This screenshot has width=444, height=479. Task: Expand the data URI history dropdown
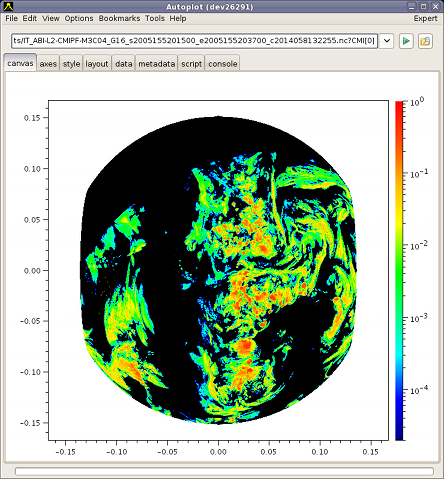(387, 41)
